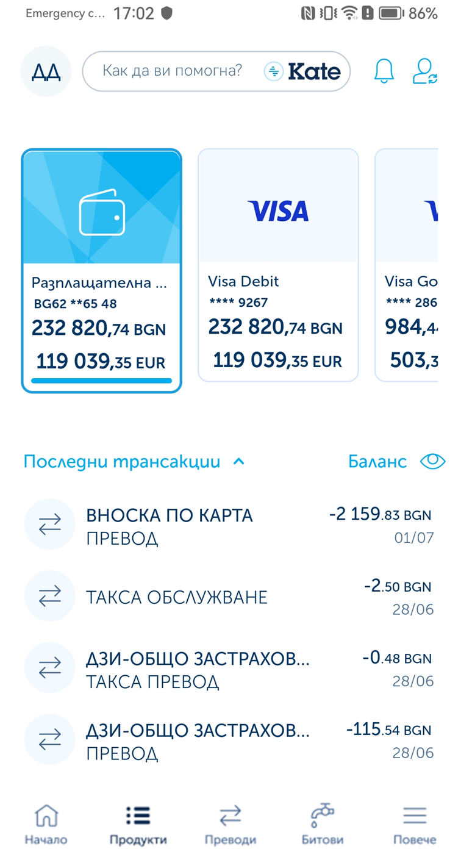Switch to the Преводи tab
This screenshot has width=461, height=868.
click(x=230, y=825)
